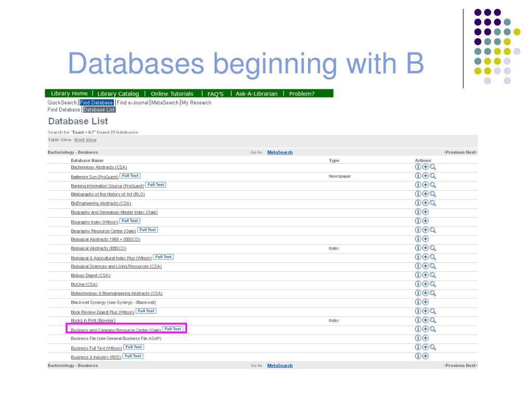Open info icon for Books in Print (Bowker)
The height and width of the screenshot is (399, 532).
coord(418,320)
